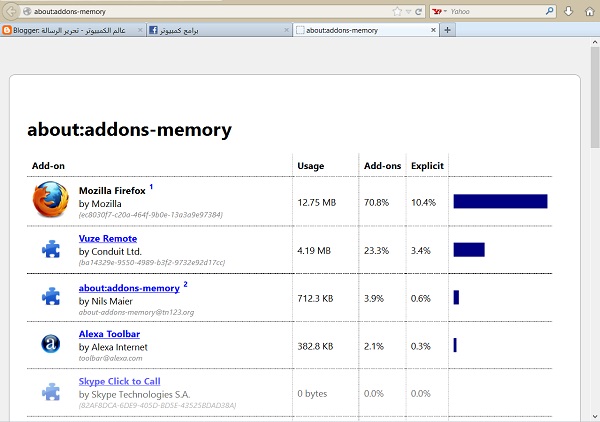
Task: Switch to the Blogger tab
Action: tap(73, 30)
